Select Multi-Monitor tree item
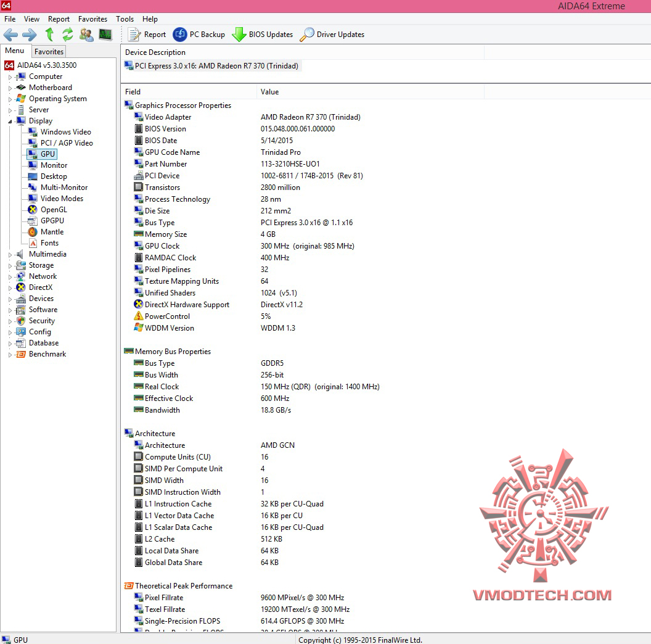 point(64,188)
